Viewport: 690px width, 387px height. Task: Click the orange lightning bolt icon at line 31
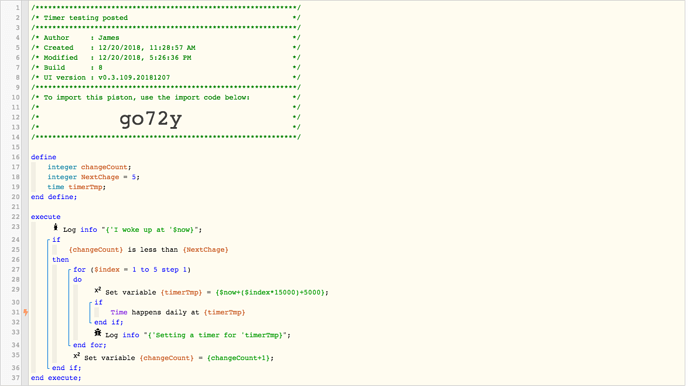(26, 313)
